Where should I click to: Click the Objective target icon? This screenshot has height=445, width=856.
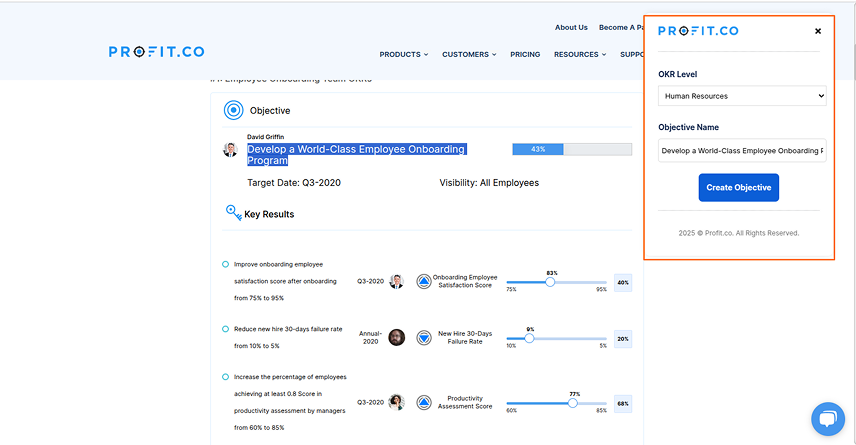click(x=234, y=110)
